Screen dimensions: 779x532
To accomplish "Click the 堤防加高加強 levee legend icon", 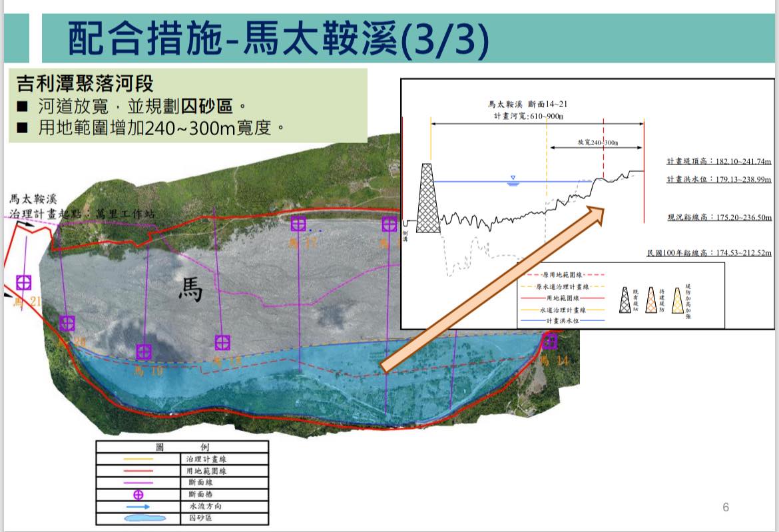I will [x=679, y=300].
